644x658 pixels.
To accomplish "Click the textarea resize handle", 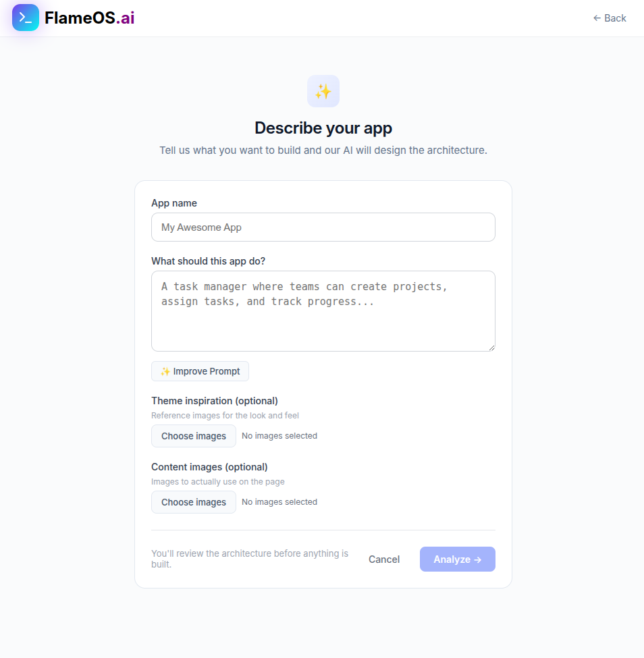I will click(x=491, y=347).
